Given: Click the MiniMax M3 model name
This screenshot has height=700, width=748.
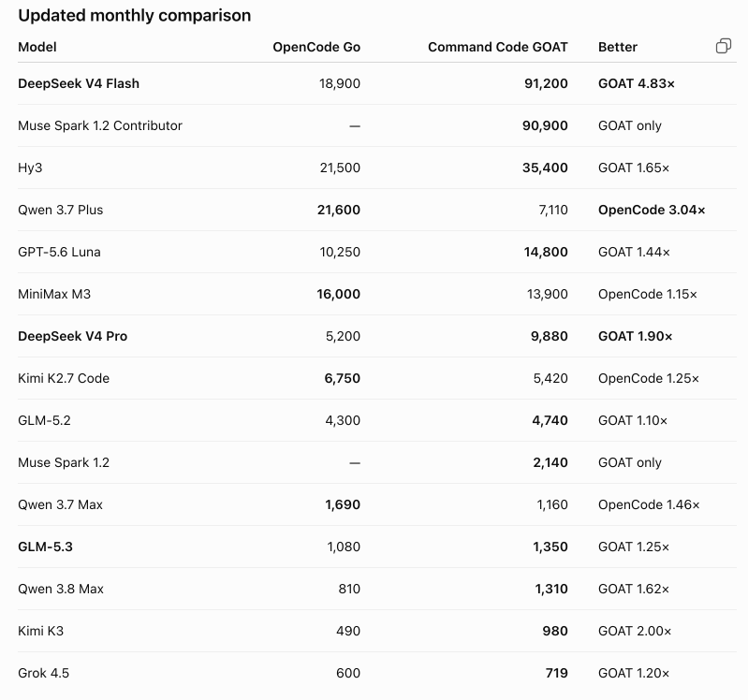Looking at the screenshot, I should 54,294.
